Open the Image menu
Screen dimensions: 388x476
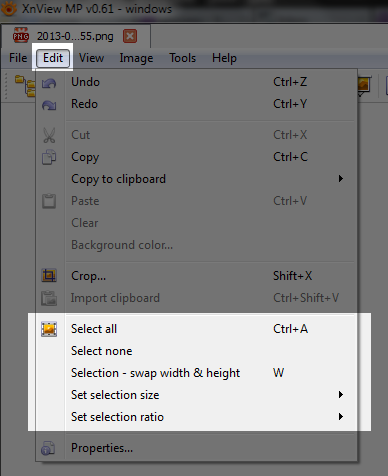coord(136,58)
